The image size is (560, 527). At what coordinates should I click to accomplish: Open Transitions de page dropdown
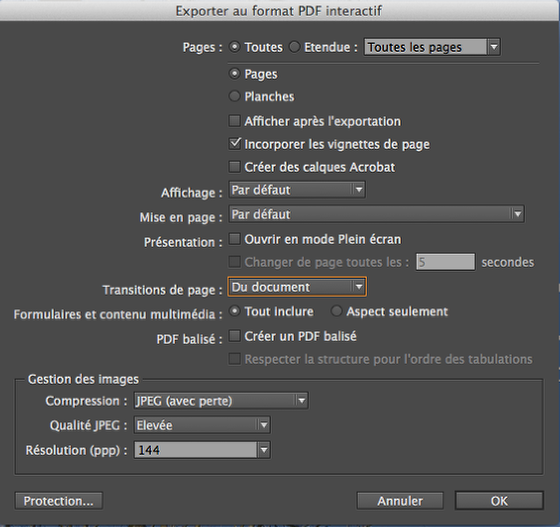[297, 287]
